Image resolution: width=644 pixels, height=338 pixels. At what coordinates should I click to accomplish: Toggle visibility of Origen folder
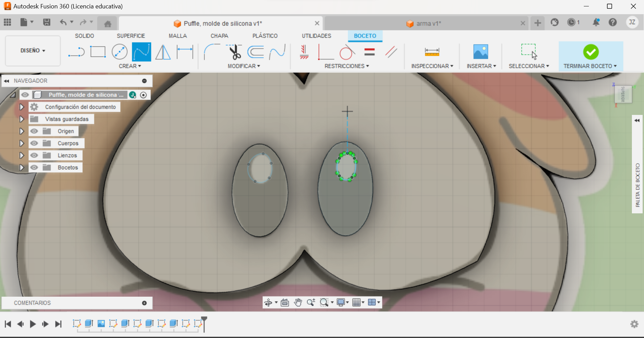coord(34,131)
